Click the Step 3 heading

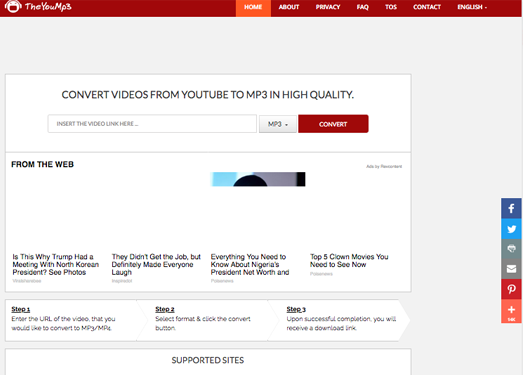tap(296, 309)
